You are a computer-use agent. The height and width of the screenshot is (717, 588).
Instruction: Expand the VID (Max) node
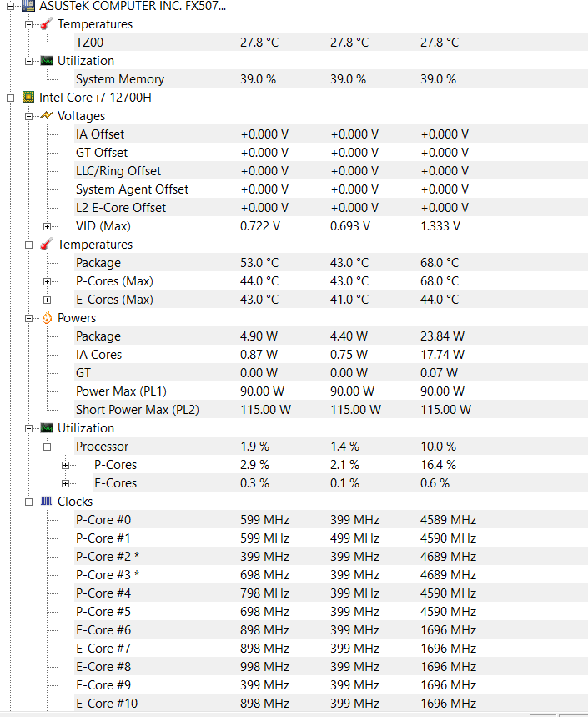click(48, 226)
